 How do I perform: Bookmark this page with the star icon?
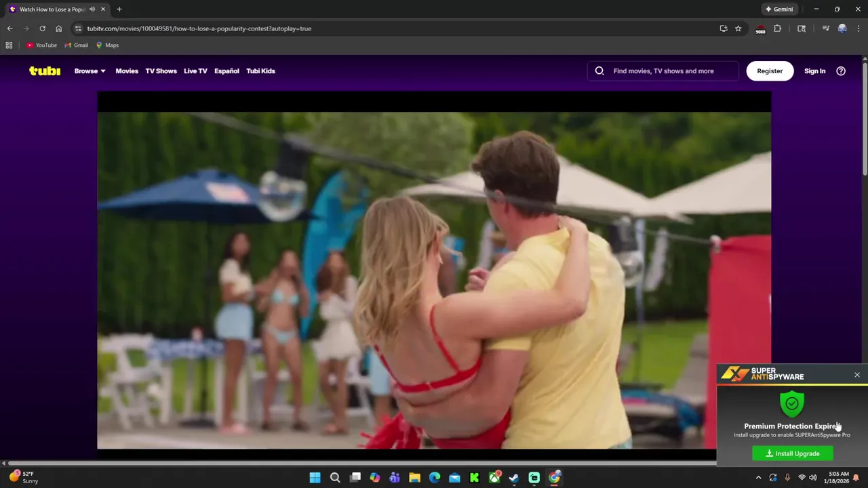[x=738, y=28]
